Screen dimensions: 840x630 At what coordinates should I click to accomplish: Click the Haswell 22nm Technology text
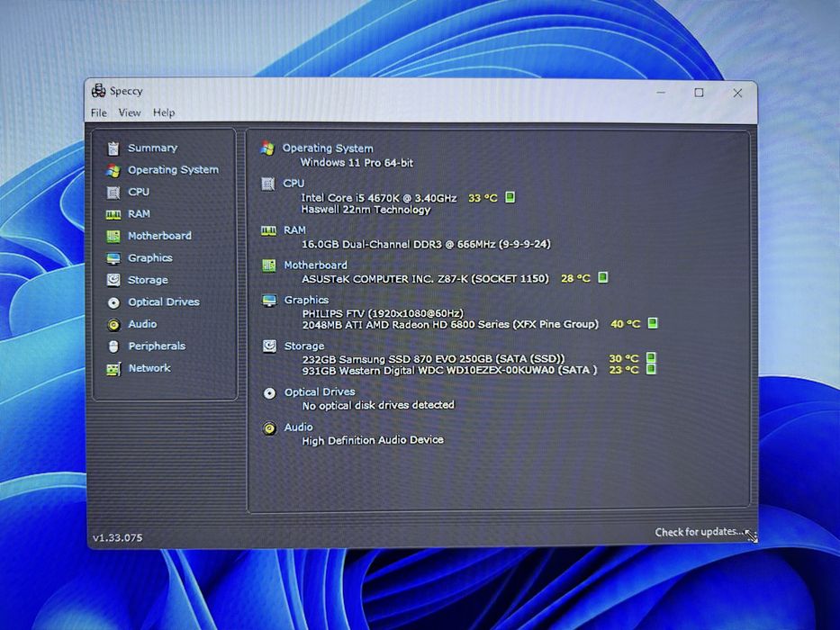click(x=366, y=210)
